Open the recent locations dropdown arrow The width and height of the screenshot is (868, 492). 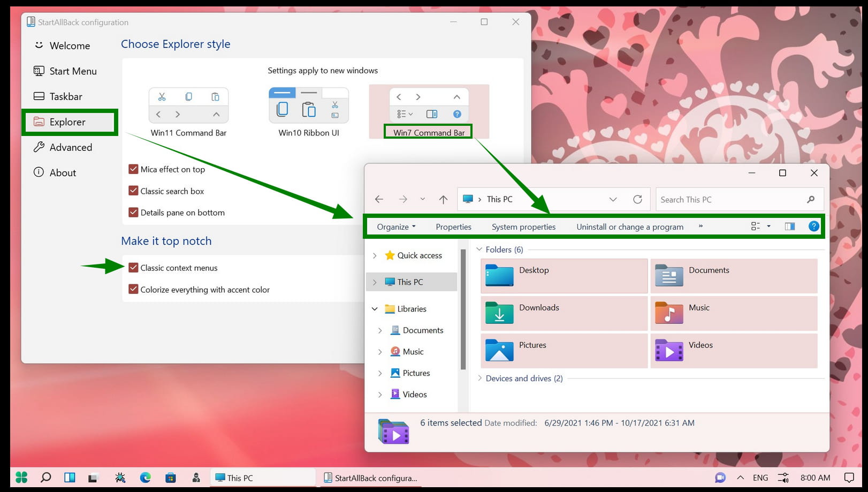422,199
